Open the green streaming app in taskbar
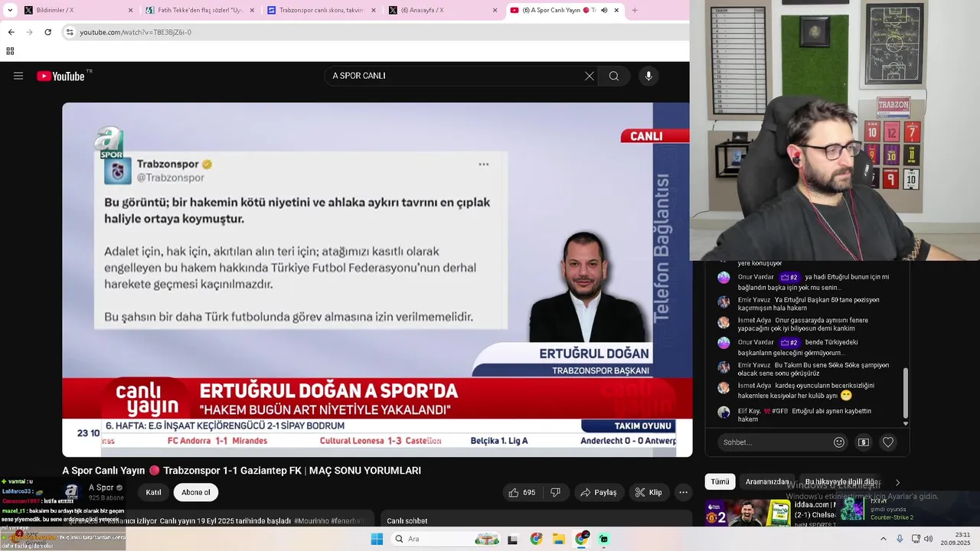Screen dimensions: 980x551 tap(604, 539)
